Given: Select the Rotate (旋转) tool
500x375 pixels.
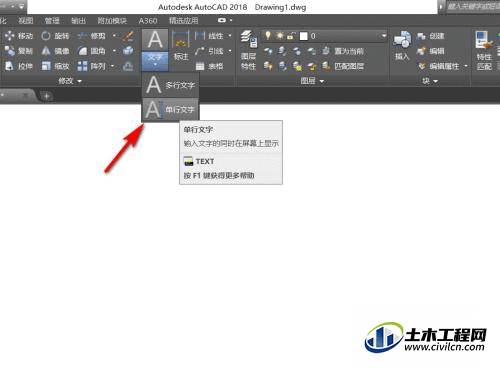Looking at the screenshot, I should click(x=55, y=36).
